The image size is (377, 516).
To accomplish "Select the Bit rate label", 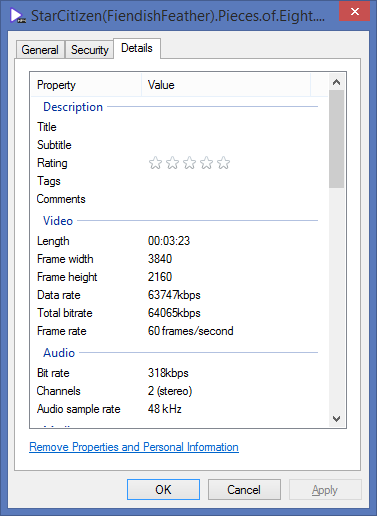I will point(53,373).
